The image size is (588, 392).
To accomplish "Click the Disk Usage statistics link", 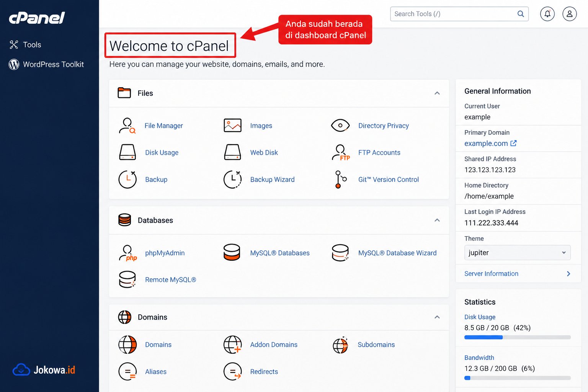I will coord(480,317).
